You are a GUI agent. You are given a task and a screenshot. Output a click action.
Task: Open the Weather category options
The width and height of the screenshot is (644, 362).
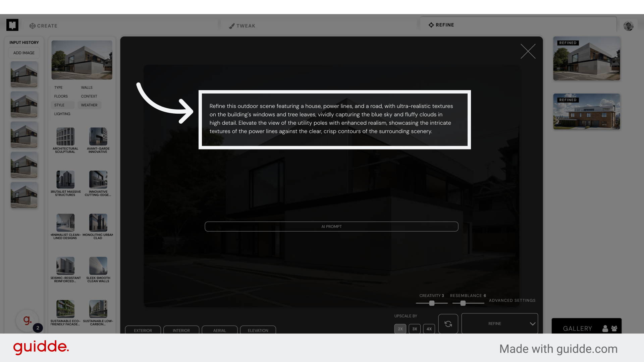point(89,105)
